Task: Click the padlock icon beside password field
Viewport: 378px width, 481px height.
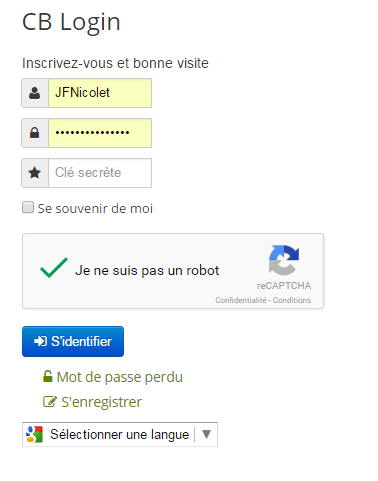Action: pos(35,133)
